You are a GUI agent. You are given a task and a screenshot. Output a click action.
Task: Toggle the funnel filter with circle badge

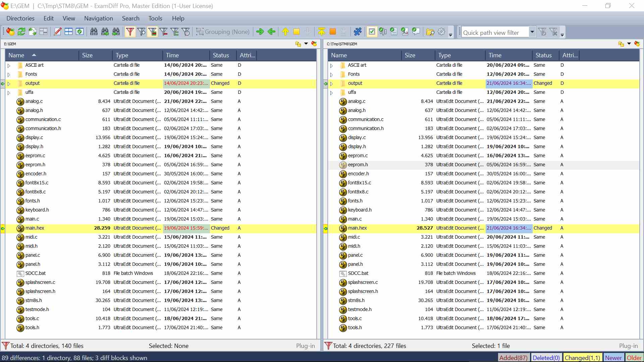pos(142,32)
